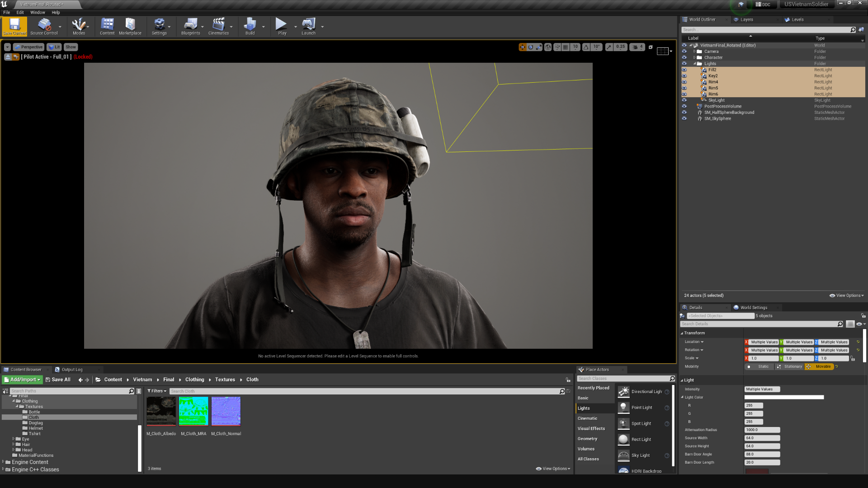Select the M_Cloth_MRA texture thumbnail
The image size is (868, 488).
point(193,412)
